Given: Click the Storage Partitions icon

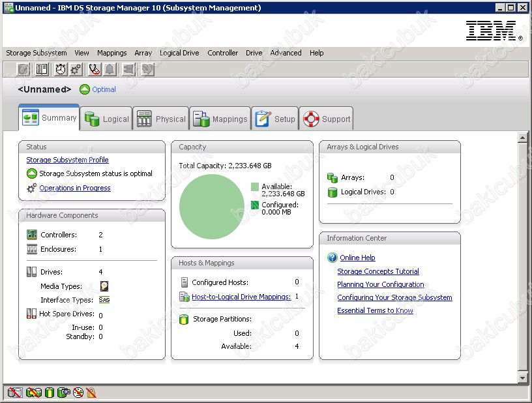Looking at the screenshot, I should (x=183, y=320).
